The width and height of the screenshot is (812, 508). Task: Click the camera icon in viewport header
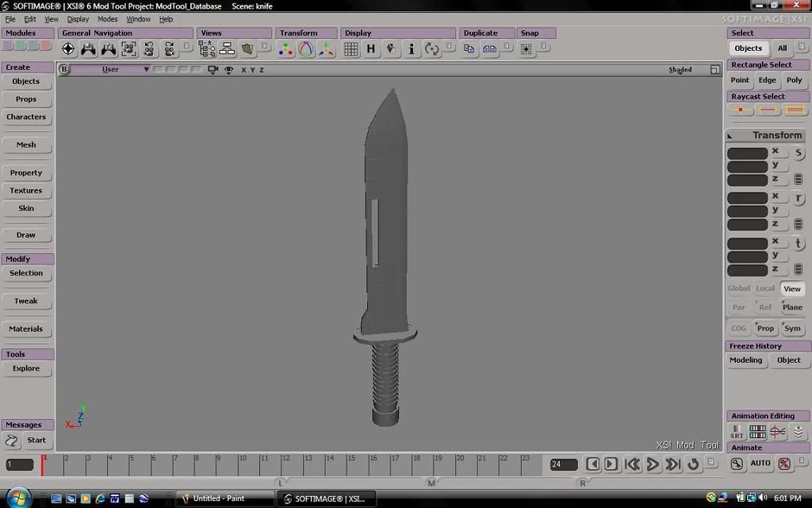point(213,70)
